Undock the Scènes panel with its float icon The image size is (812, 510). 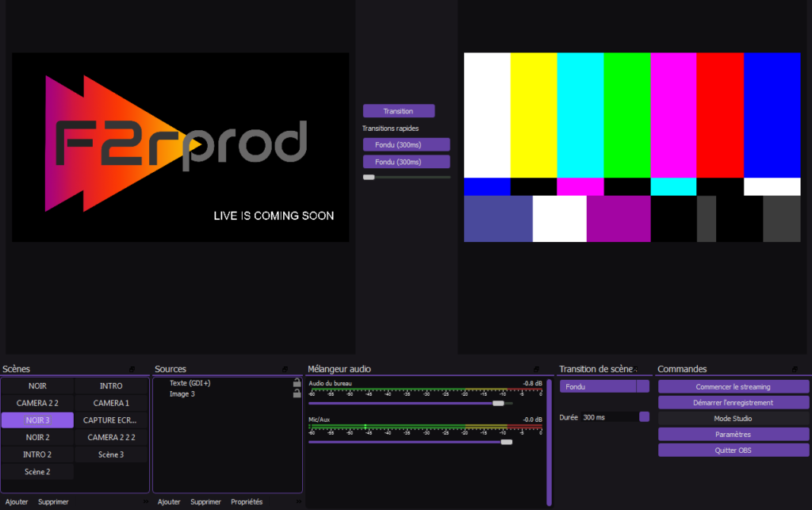[x=132, y=369]
